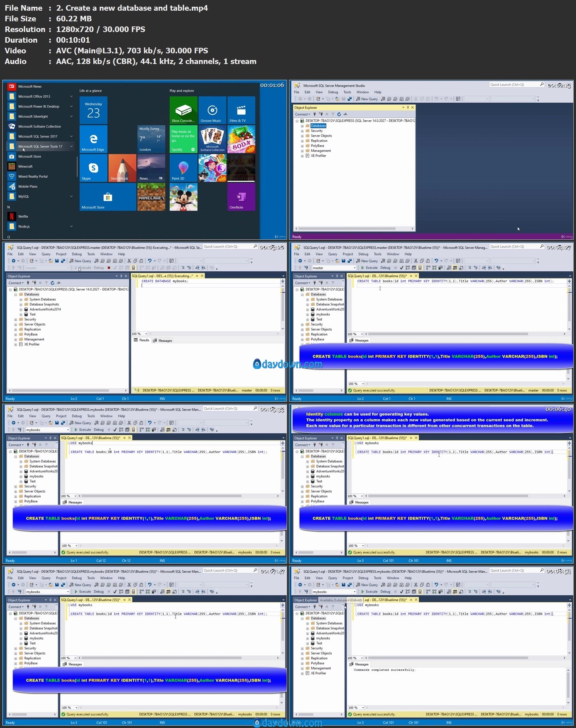Image resolution: width=576 pixels, height=728 pixels.
Task: Click Object Explorer horizontal scrollbar, 00:02:13 frame
Action: (x=347, y=229)
